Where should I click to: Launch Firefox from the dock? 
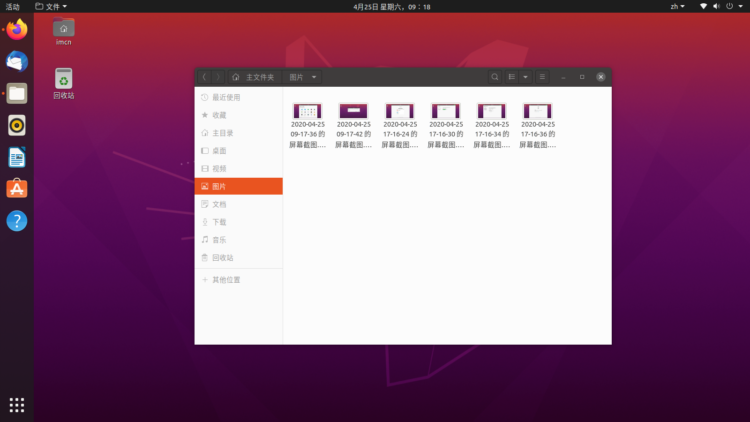point(17,30)
